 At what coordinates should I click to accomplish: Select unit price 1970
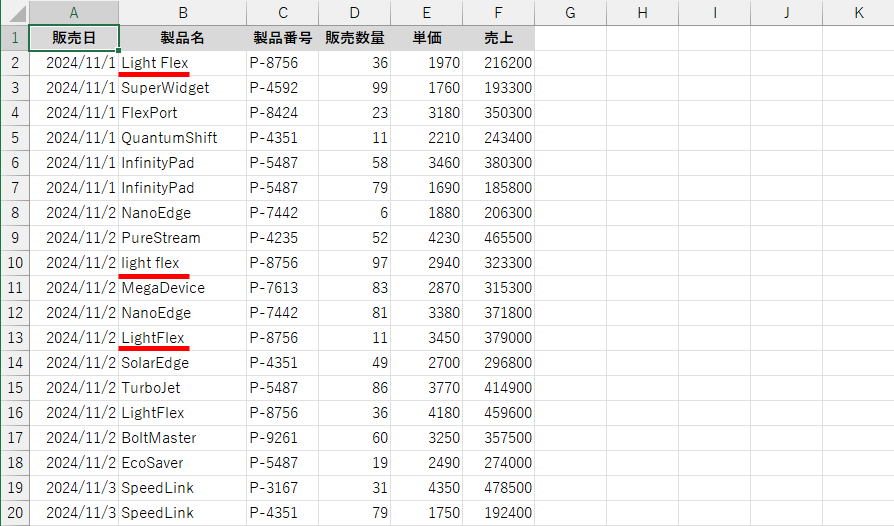click(426, 63)
